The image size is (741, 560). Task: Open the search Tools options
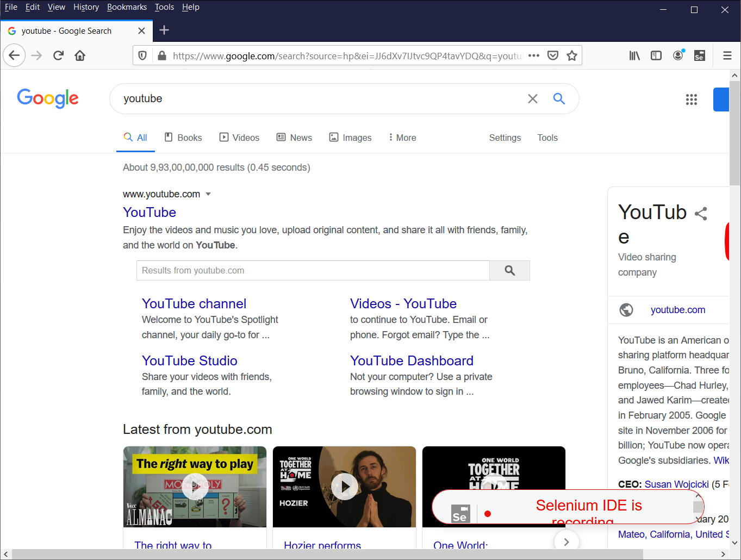(547, 138)
